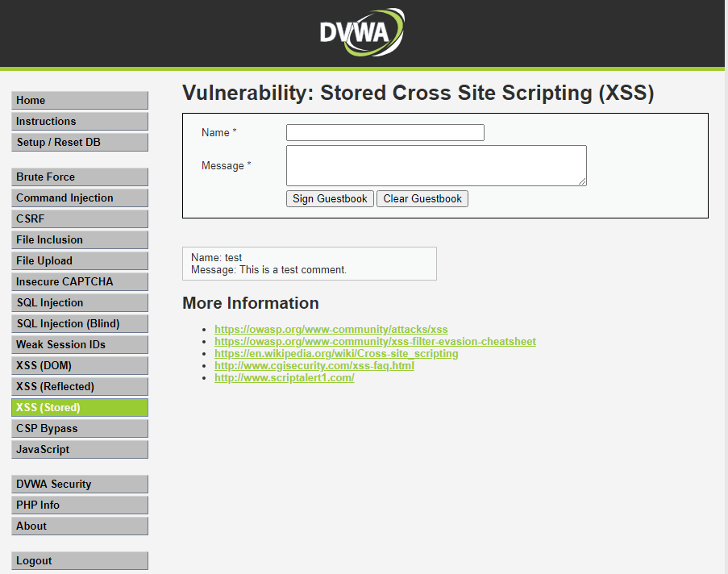Screen dimensions: 728x574
Task: Open the XSS (Reflected) module
Action: pyautogui.click(x=80, y=386)
